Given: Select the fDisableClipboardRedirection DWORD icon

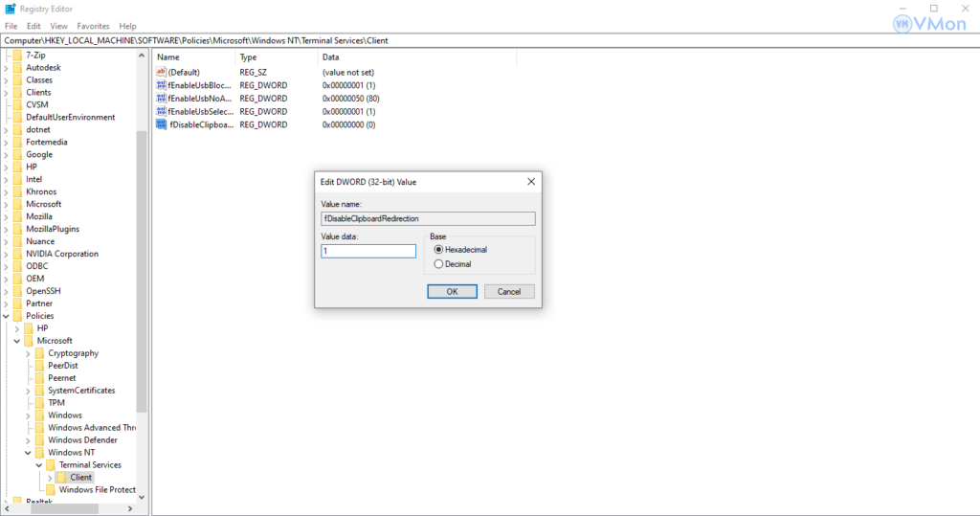Looking at the screenshot, I should point(161,124).
